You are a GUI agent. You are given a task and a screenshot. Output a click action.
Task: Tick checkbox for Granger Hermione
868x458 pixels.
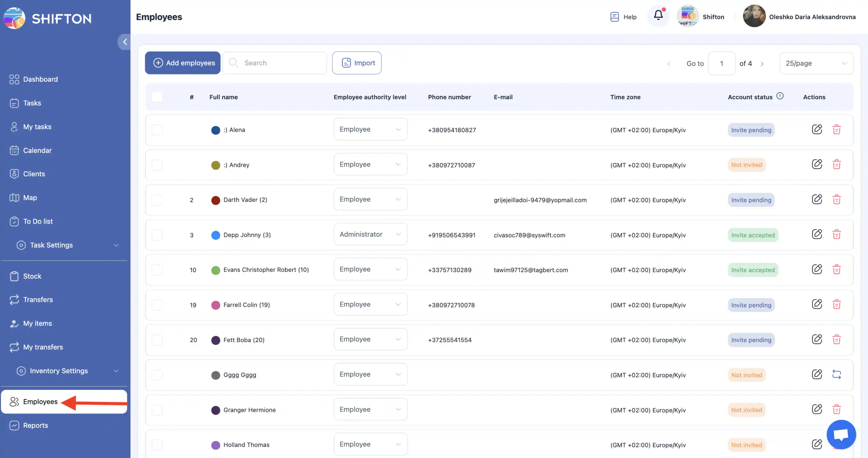click(x=157, y=410)
